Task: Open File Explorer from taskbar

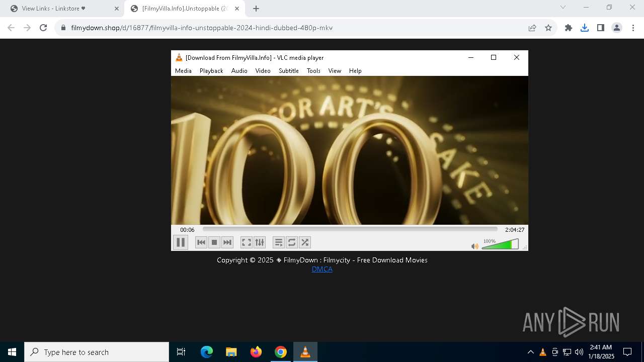Action: (231, 352)
